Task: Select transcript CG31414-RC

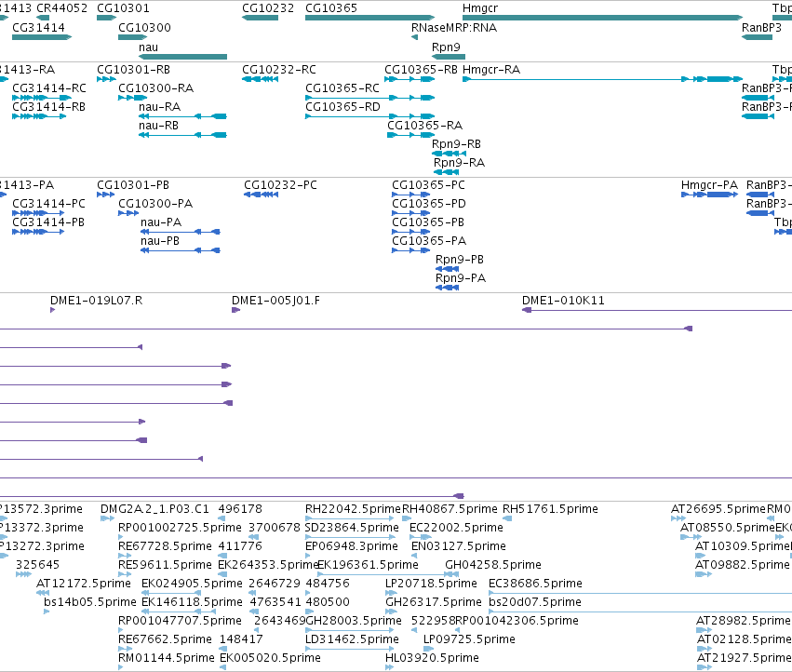Action: (49, 87)
